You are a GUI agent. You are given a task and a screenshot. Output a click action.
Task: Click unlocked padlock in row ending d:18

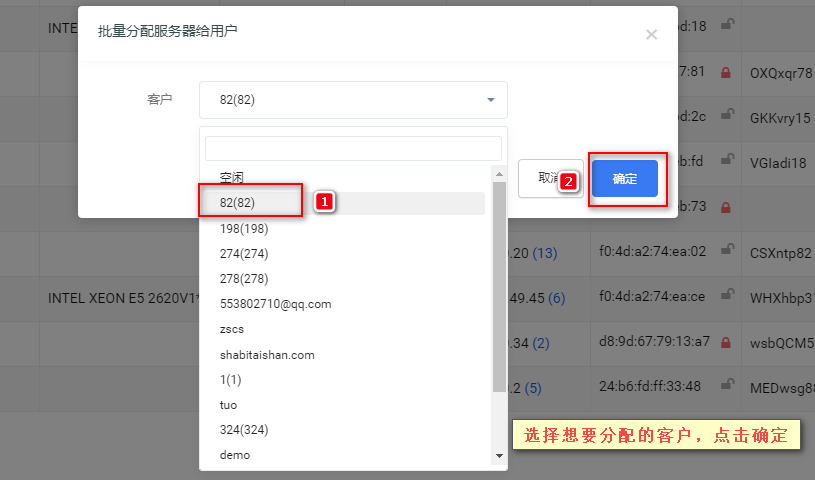728,24
